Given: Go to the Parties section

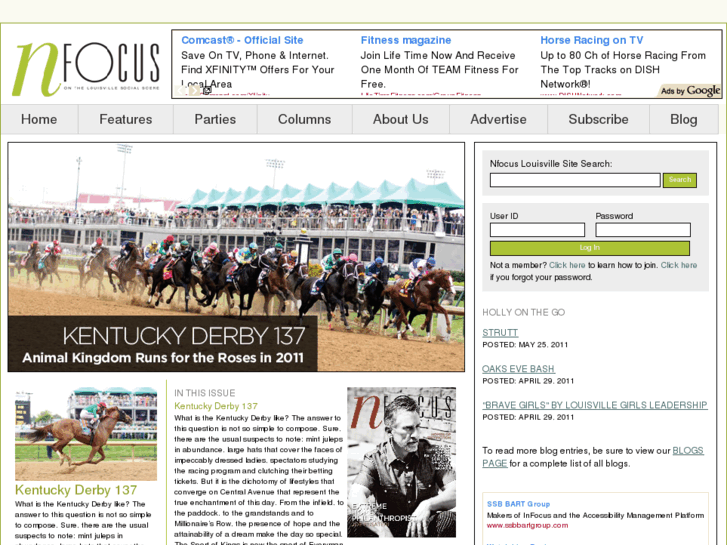Looking at the screenshot, I should click(x=215, y=119).
